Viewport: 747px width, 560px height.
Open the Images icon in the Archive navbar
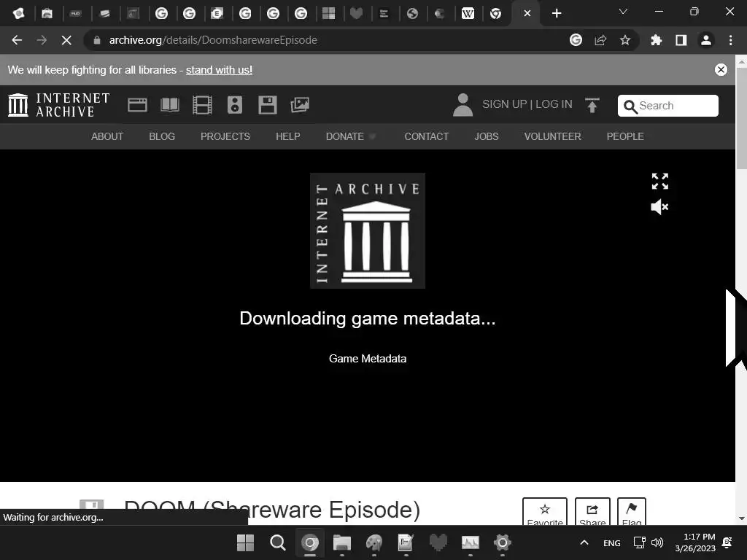[x=300, y=105]
